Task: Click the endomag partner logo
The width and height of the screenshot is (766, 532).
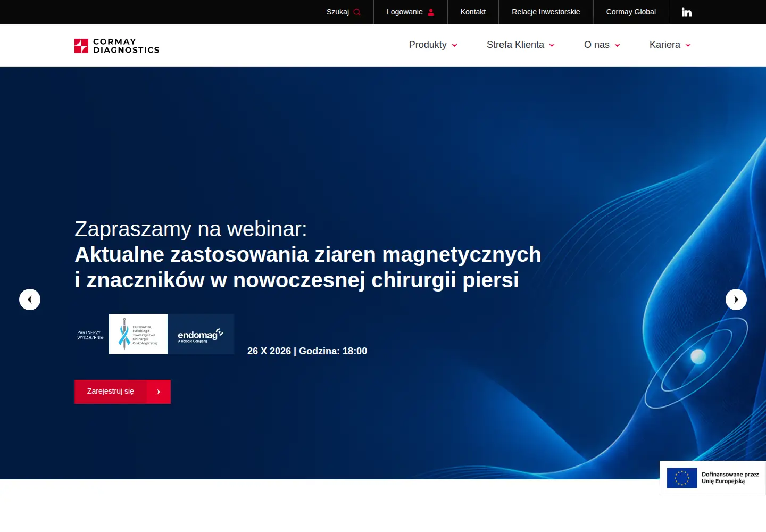Action: click(201, 334)
